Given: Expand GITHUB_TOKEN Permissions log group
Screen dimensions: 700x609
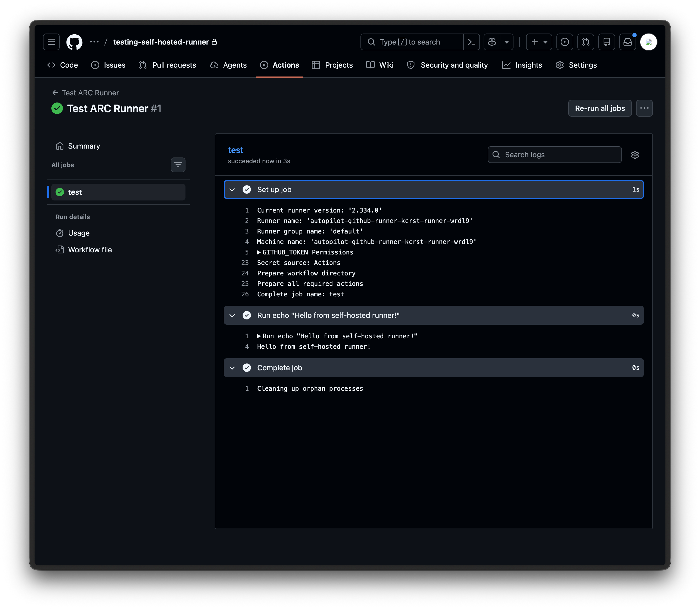Looking at the screenshot, I should [305, 252].
